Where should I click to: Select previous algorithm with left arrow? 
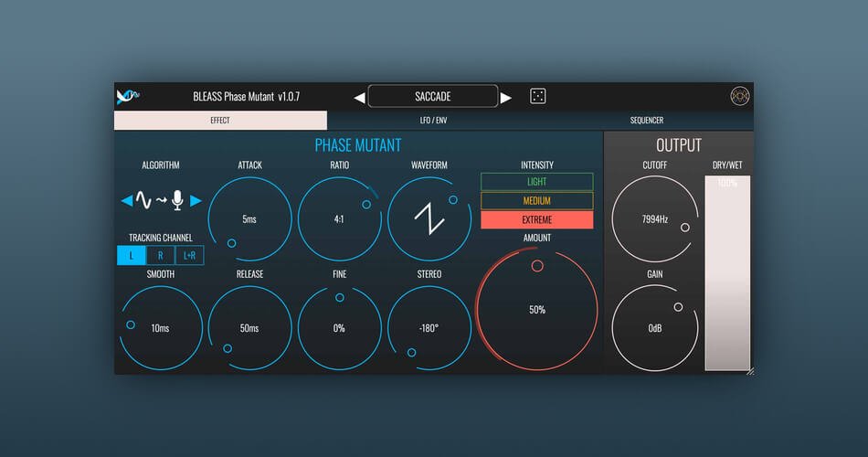tap(126, 200)
